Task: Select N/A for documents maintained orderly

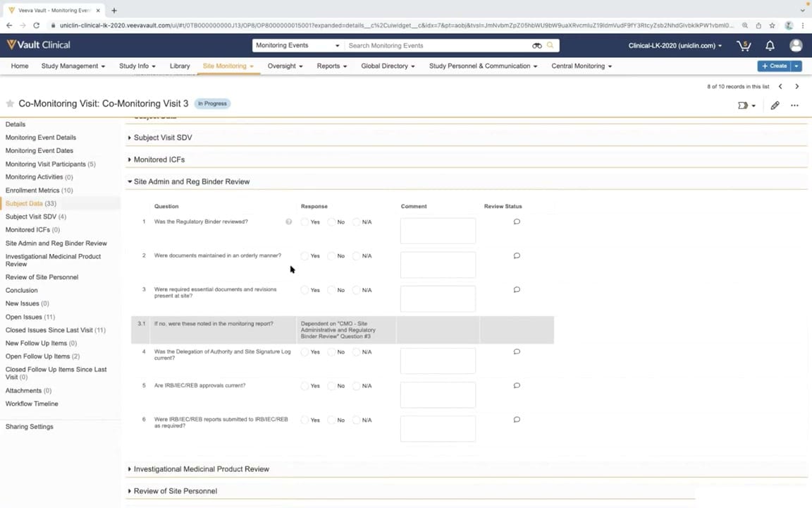Action: pyautogui.click(x=356, y=256)
